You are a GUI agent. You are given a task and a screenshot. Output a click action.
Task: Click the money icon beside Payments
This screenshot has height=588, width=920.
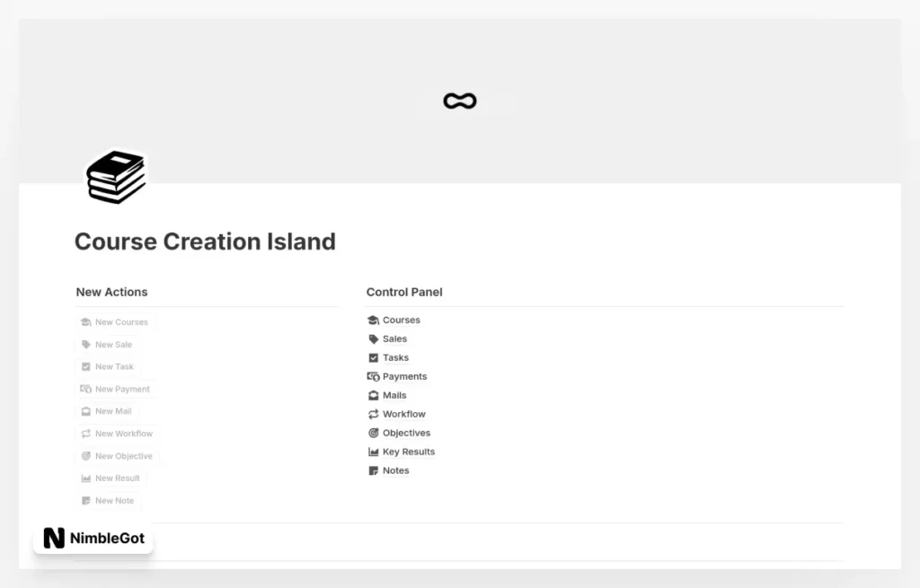click(x=374, y=377)
